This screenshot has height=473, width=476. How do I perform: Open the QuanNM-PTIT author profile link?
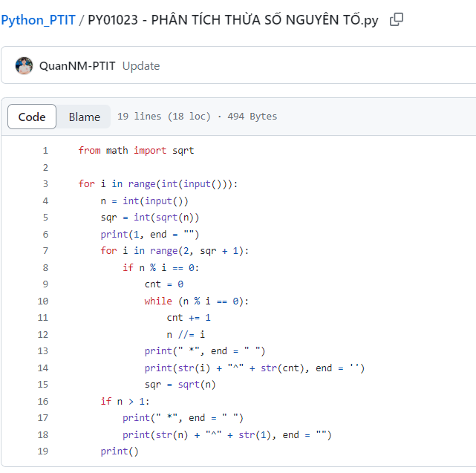(x=77, y=65)
